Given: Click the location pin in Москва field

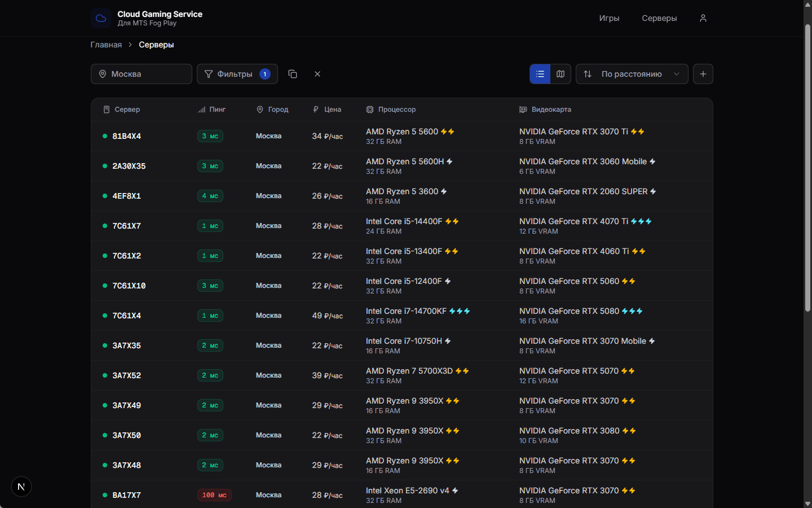Looking at the screenshot, I should (x=103, y=74).
